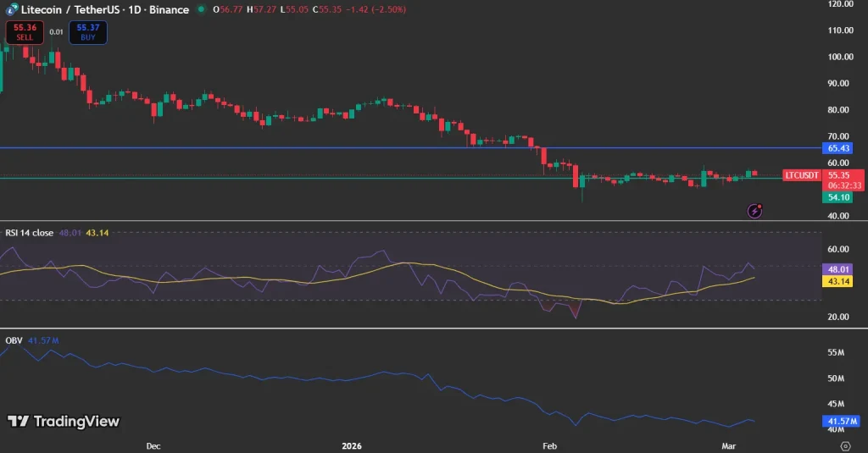Click the 06:32:33 candle countdown timer
Screen dimensions: 868x453
(x=845, y=185)
